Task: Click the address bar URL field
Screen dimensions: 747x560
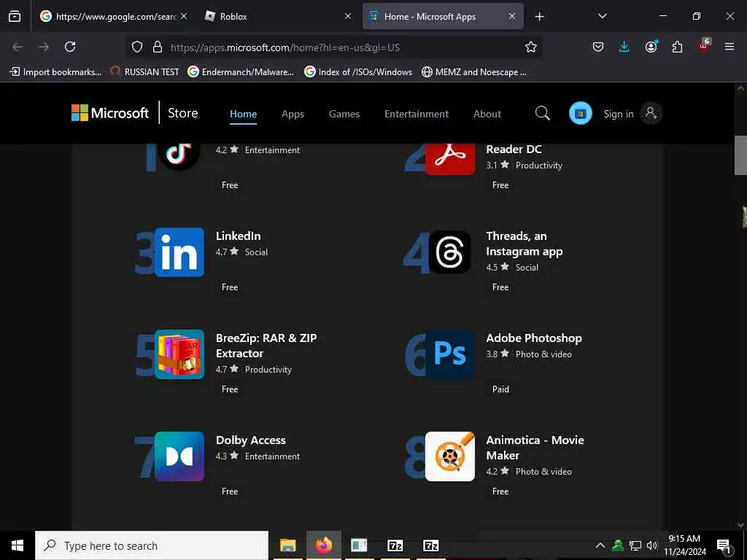Action: tap(333, 47)
